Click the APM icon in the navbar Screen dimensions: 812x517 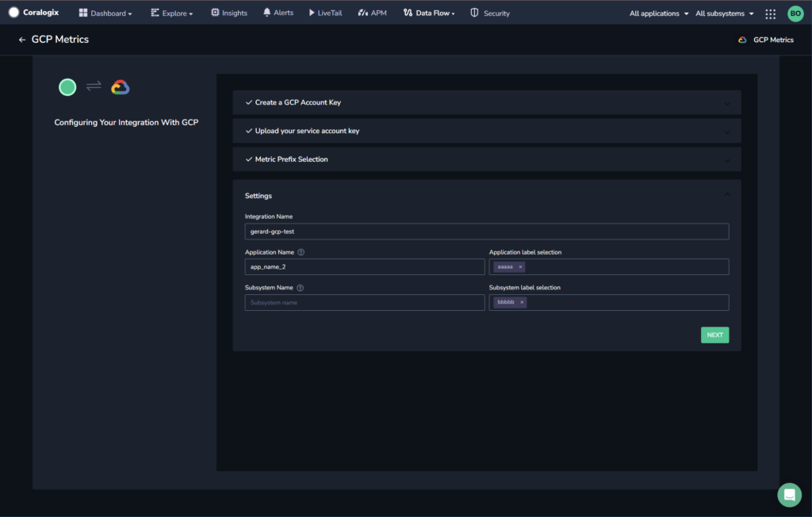363,13
